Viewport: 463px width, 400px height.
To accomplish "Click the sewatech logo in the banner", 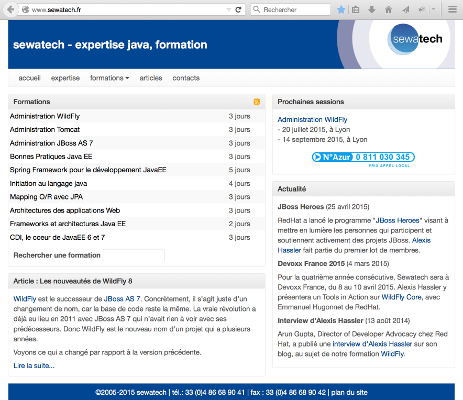I will 415,39.
